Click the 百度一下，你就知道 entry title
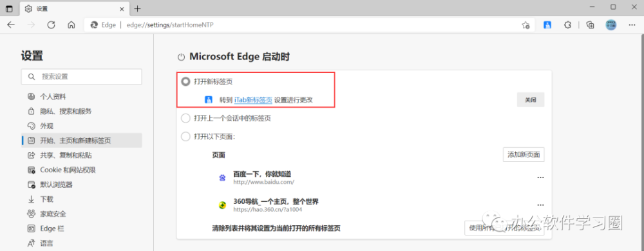Screen dimensions: 644x251 [262, 174]
